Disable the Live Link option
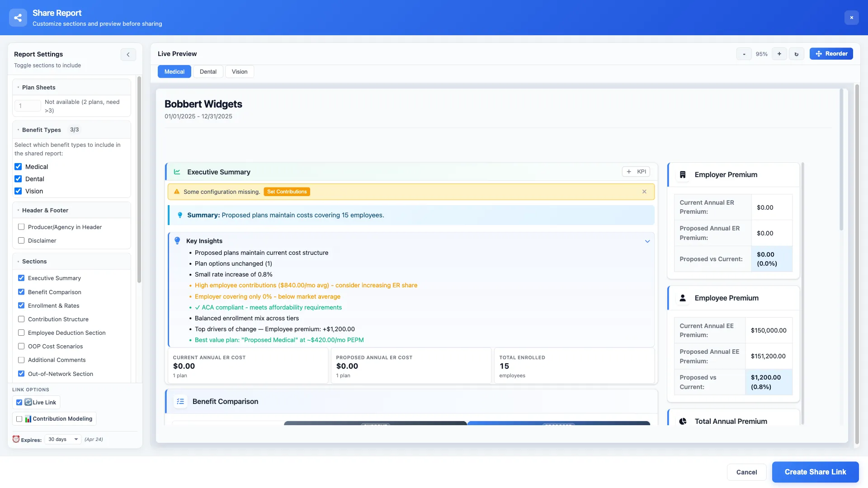The width and height of the screenshot is (868, 488). click(19, 402)
